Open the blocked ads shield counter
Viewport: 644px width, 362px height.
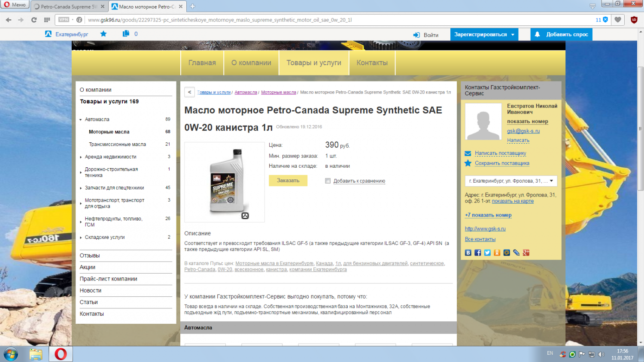pos(601,20)
